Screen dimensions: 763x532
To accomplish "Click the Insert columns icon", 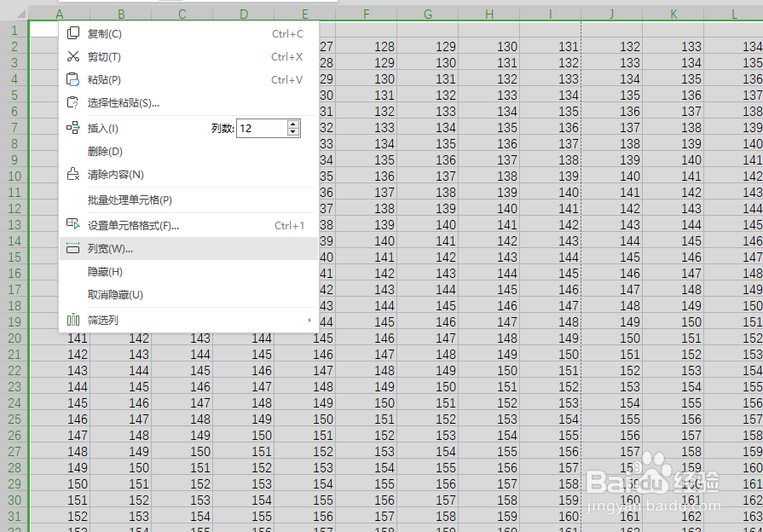I will (x=73, y=128).
